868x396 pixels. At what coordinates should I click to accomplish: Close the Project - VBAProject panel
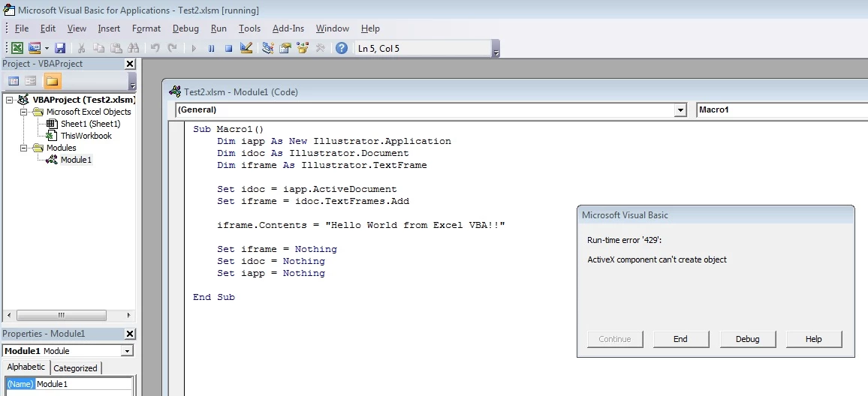[130, 64]
